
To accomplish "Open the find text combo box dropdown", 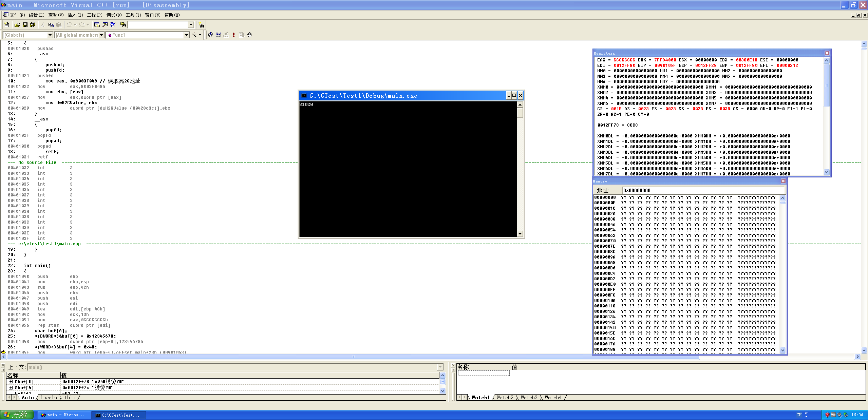I will click(191, 25).
